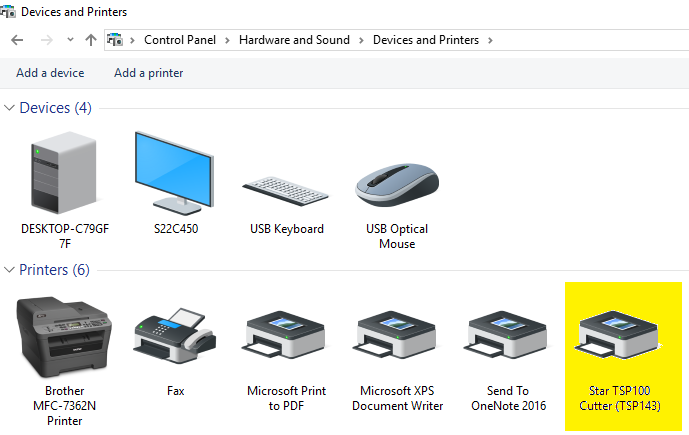Select the Microsoft Print to PDF icon

click(x=284, y=335)
